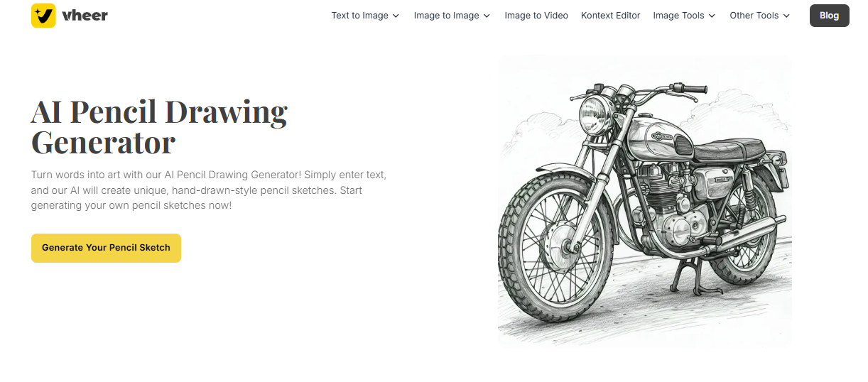Click the yellow vheer logo icon
Screen dimensions: 868x382
tap(43, 15)
